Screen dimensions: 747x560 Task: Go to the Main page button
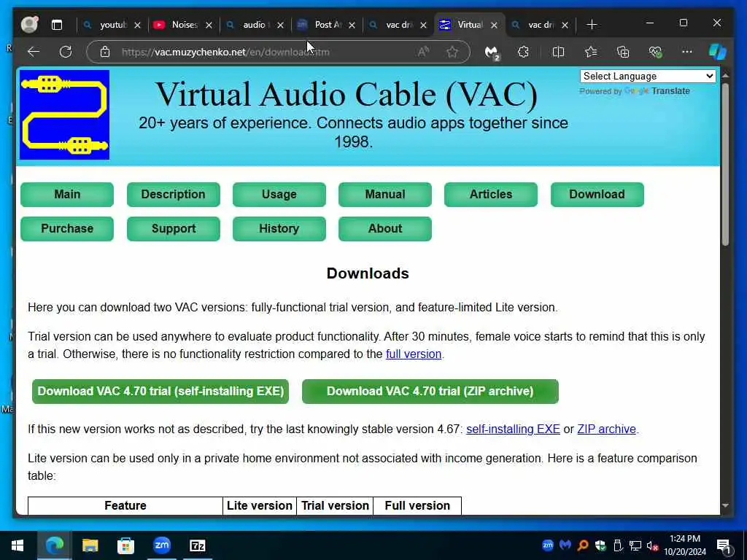click(67, 194)
